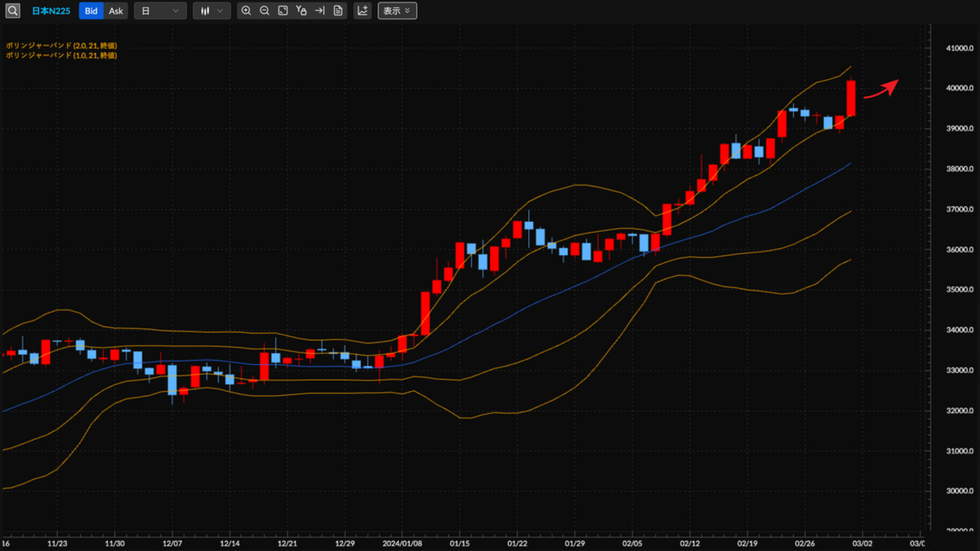Click the 02/19 date label
This screenshot has width=980, height=551.
748,543
